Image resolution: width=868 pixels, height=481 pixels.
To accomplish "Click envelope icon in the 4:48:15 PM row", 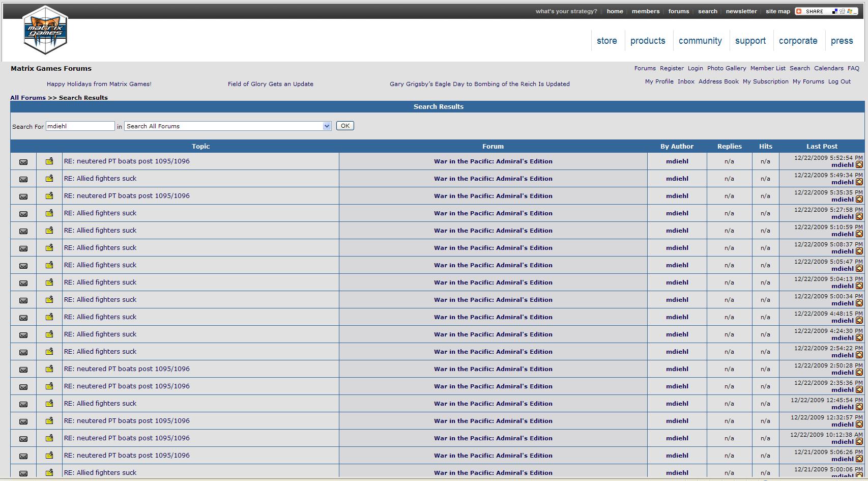I will click(23, 318).
